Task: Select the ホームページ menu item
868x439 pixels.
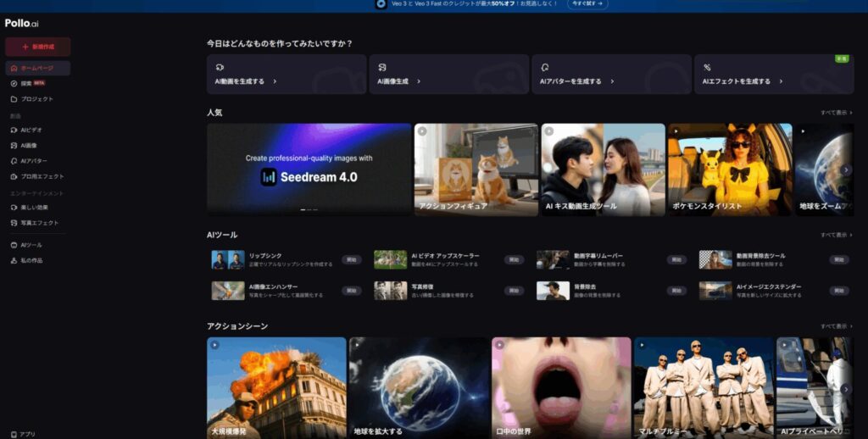Action: 37,68
